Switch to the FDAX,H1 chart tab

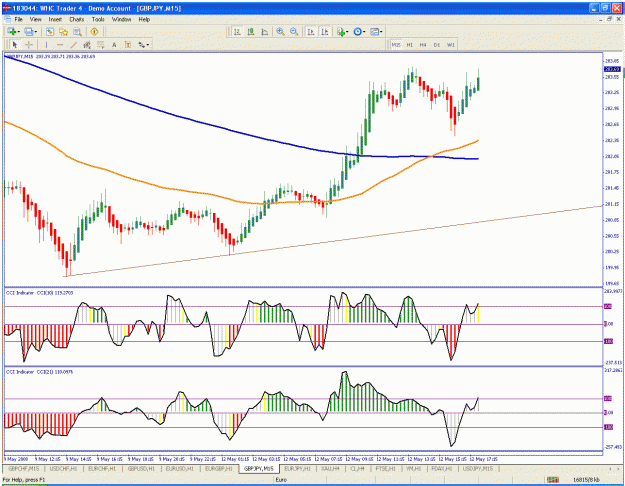click(442, 468)
